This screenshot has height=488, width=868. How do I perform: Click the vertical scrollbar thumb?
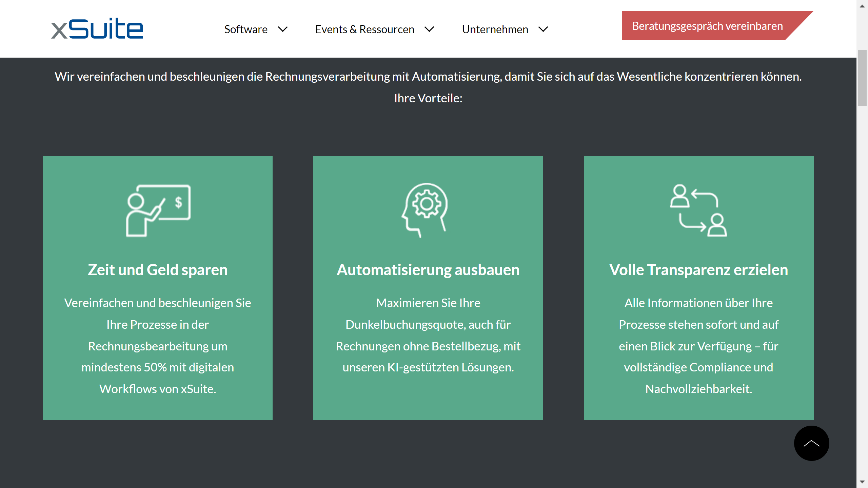point(862,78)
